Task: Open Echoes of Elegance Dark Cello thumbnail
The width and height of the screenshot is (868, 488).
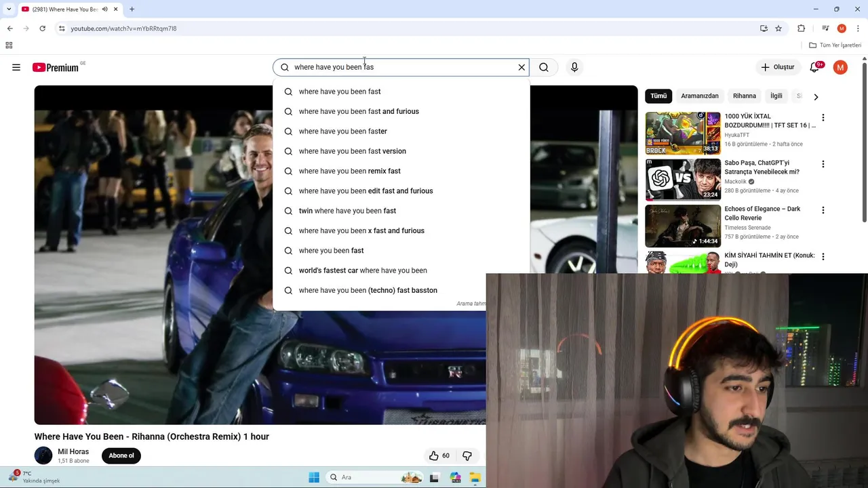Action: click(683, 226)
